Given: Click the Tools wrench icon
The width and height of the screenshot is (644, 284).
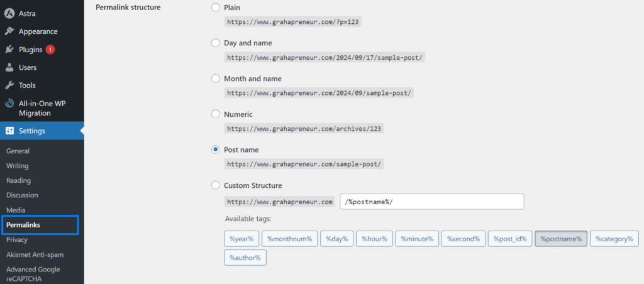Looking at the screenshot, I should click(9, 85).
